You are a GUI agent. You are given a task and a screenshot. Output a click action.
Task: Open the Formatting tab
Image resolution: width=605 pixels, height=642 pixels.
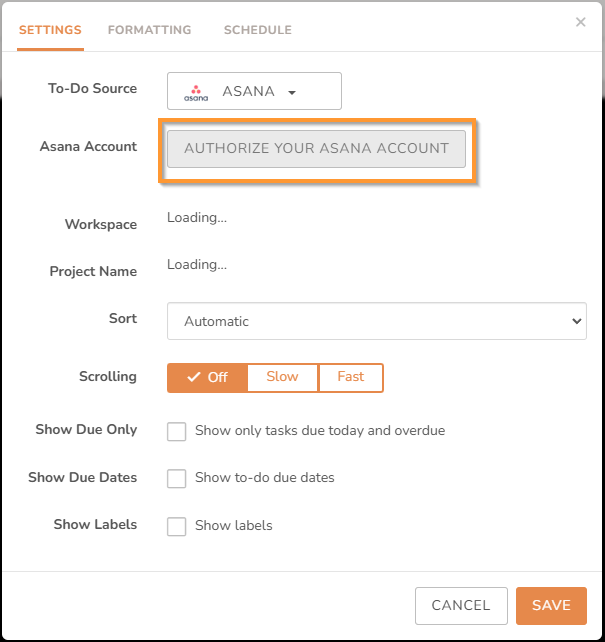(149, 30)
